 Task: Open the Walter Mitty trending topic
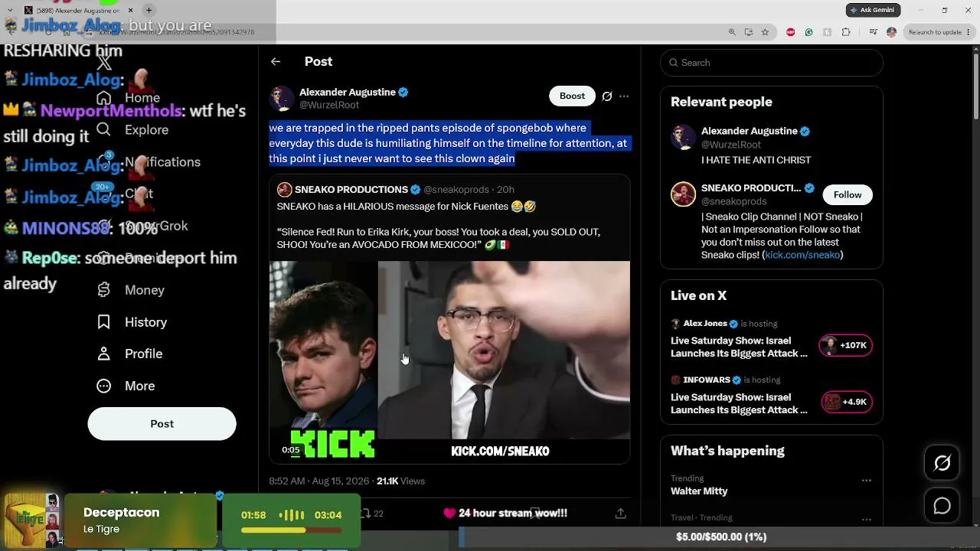tap(699, 491)
